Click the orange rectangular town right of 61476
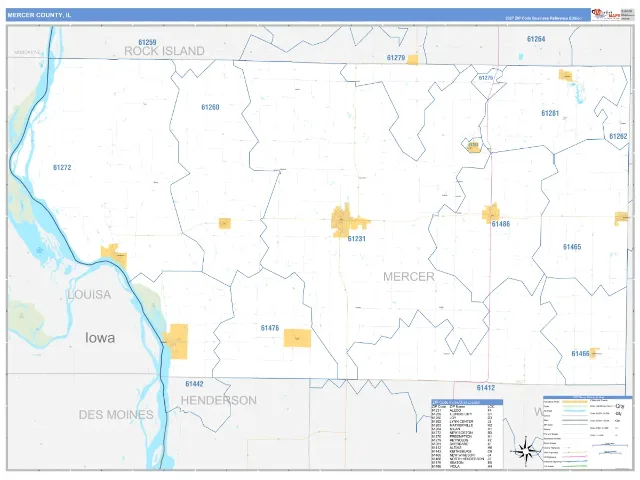Viewport: 640px width, 480px height. point(297,338)
